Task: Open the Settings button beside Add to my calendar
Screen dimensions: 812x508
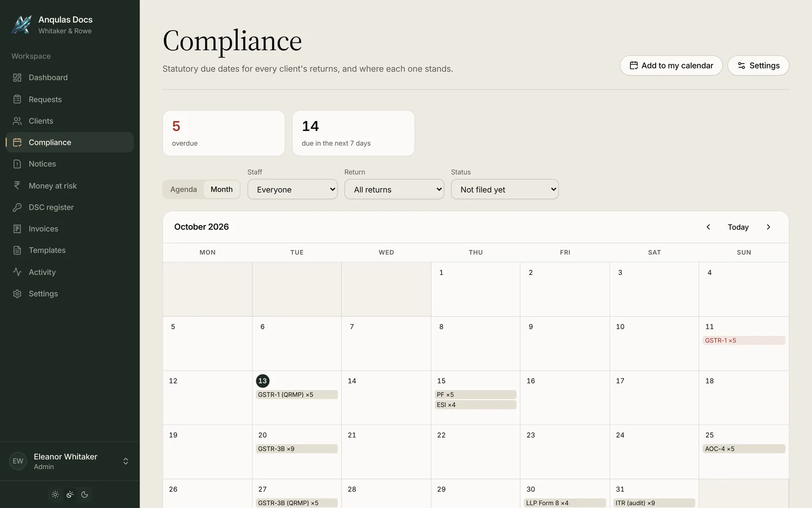Action: [758, 66]
